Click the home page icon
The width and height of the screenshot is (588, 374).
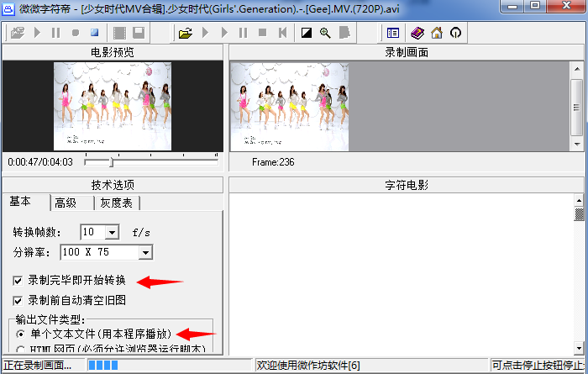pyautogui.click(x=436, y=33)
